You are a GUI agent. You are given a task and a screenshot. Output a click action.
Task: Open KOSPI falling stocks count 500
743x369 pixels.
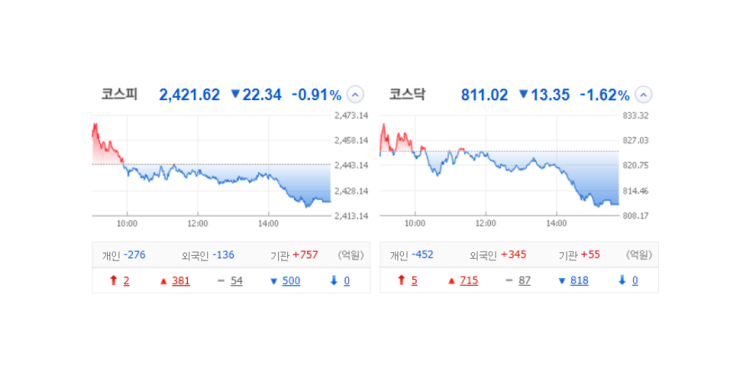point(291,281)
